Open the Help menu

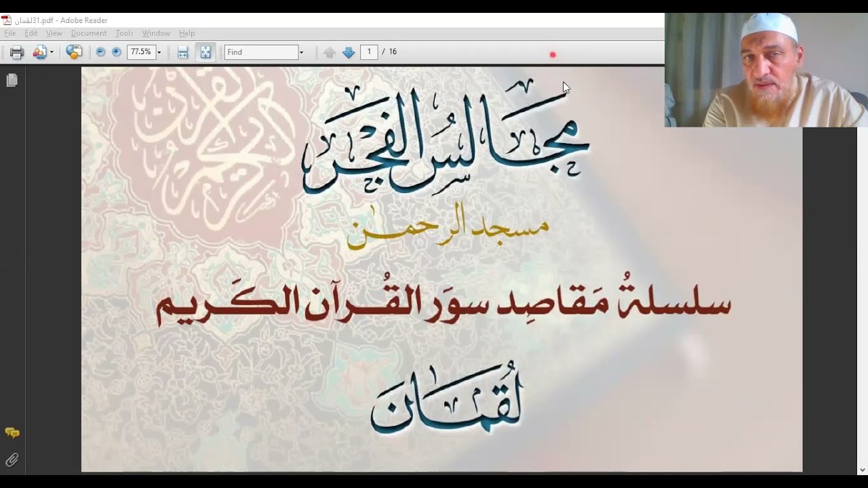(x=187, y=33)
